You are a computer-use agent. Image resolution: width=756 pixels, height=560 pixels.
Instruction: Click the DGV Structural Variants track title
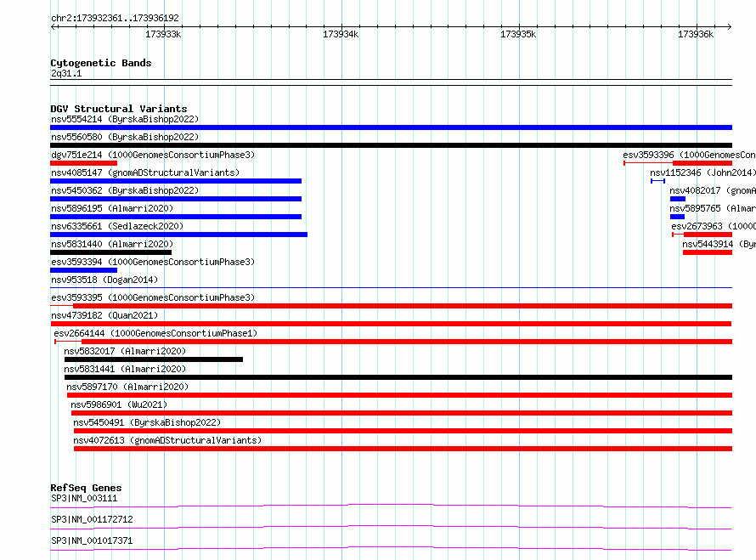tap(119, 109)
